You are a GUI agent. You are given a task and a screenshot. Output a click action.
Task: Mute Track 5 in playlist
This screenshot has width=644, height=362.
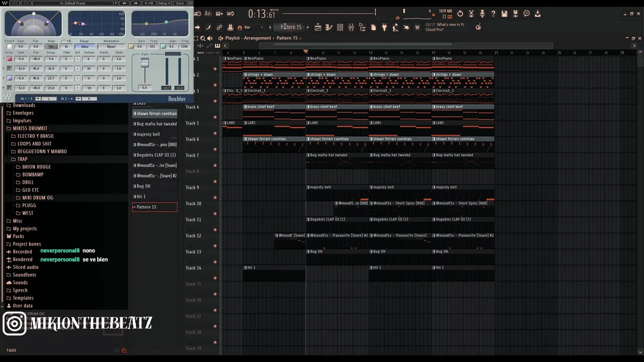pos(215,133)
